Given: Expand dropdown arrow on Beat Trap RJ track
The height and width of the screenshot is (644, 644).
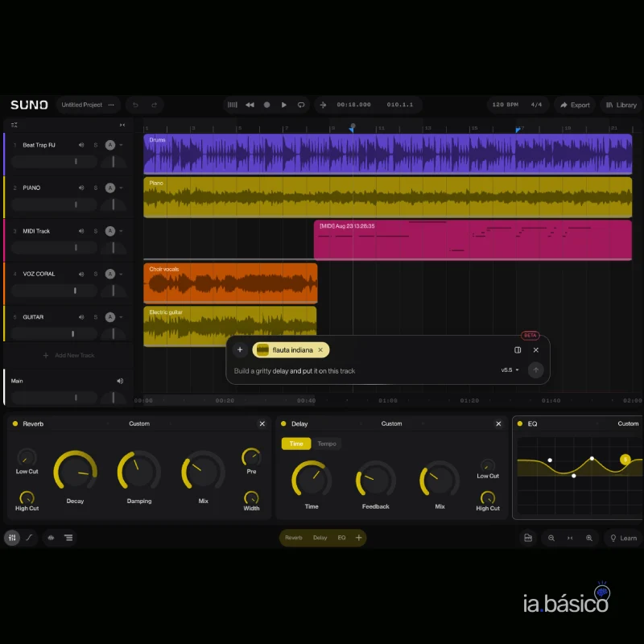Looking at the screenshot, I should 122,145.
